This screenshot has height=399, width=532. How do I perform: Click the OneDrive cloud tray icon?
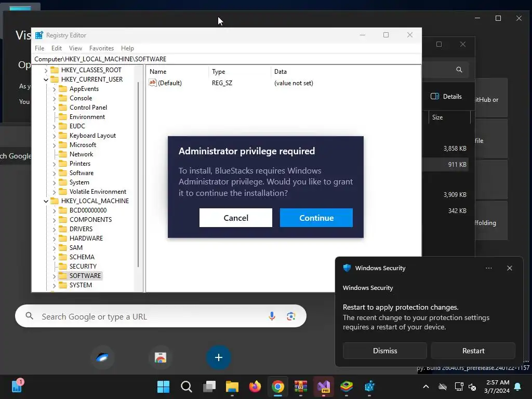[x=443, y=387]
